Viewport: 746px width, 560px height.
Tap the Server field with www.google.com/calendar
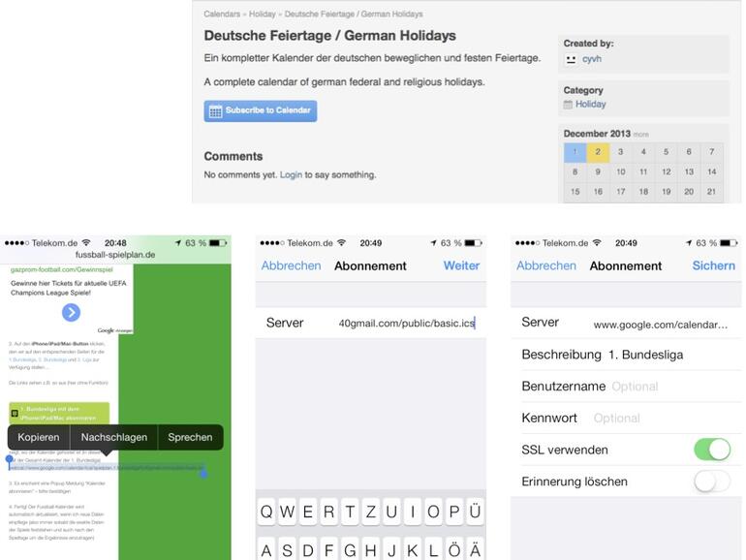(x=626, y=323)
